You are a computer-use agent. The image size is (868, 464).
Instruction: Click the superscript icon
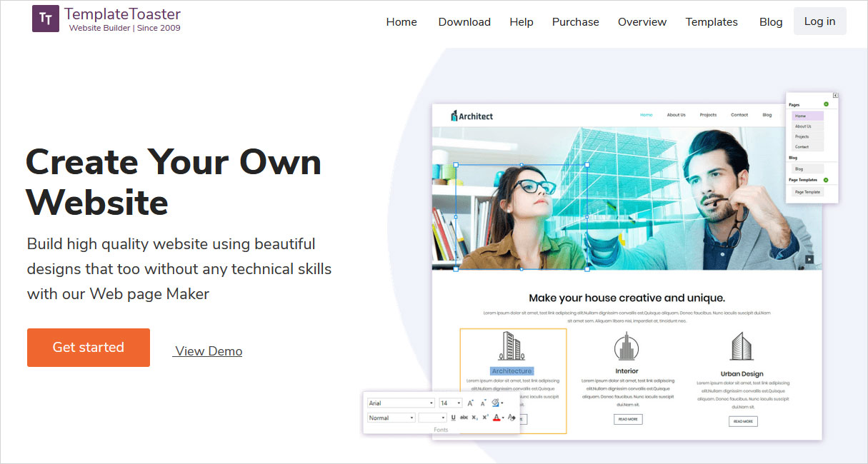(485, 418)
